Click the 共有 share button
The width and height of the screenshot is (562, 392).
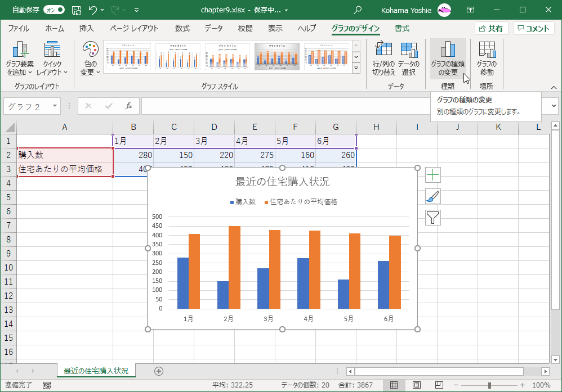pos(492,28)
